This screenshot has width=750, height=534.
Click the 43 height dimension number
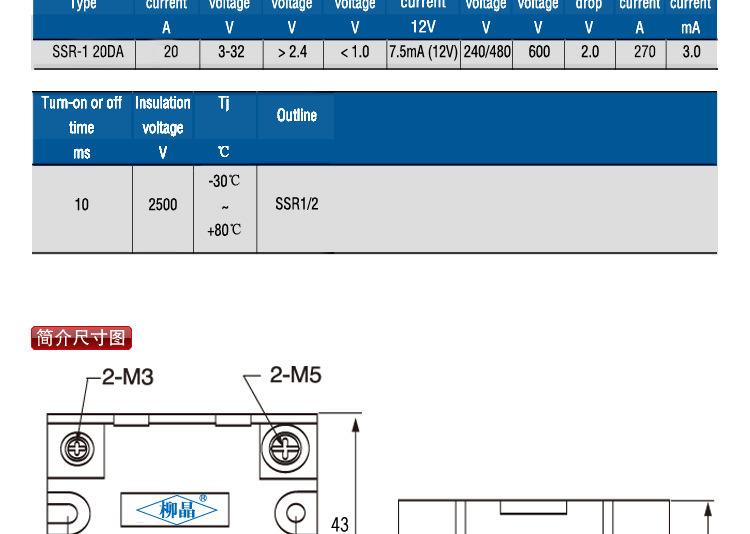(340, 523)
